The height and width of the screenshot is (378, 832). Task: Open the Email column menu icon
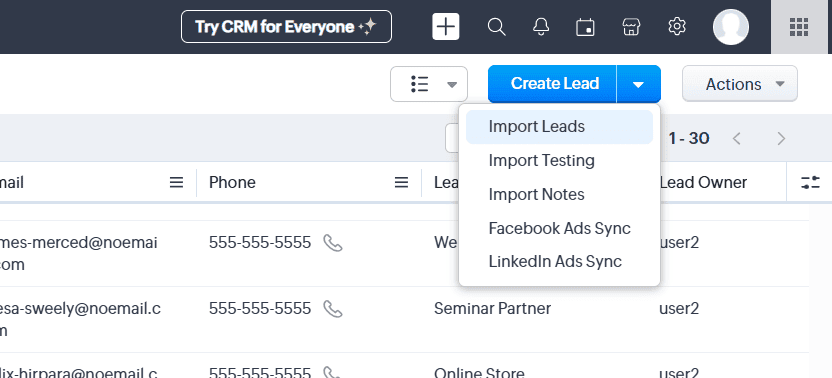pos(176,183)
